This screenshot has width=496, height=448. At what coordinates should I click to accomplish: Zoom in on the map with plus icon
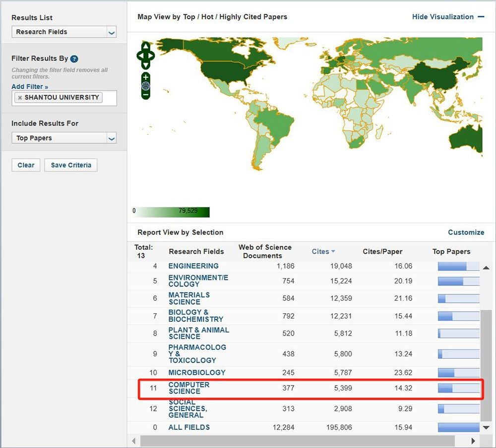145,77
